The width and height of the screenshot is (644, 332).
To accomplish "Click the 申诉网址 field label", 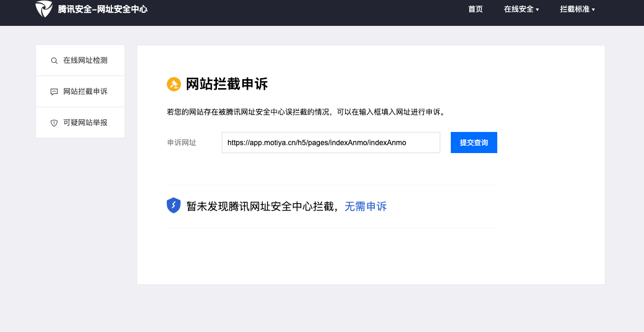I will (182, 143).
